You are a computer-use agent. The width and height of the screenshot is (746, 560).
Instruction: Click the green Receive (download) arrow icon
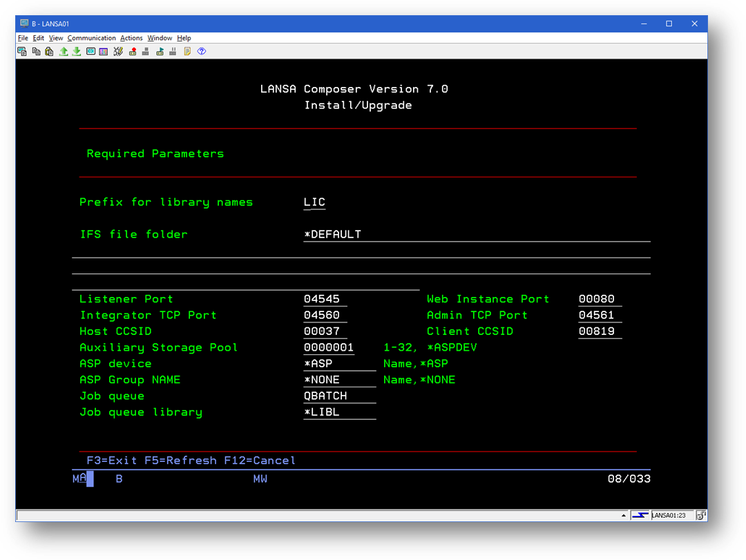76,51
